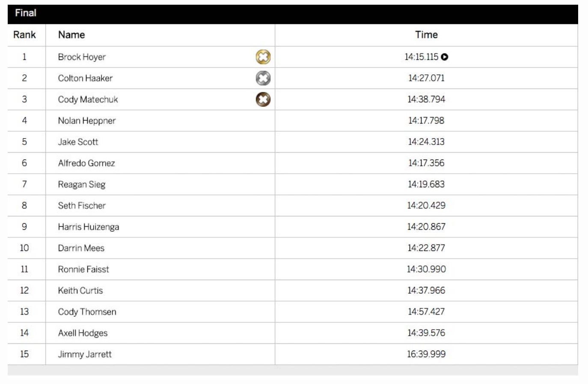The image size is (588, 384).
Task: Click the silver medal icon for Colton Haaker
Action: click(x=263, y=78)
